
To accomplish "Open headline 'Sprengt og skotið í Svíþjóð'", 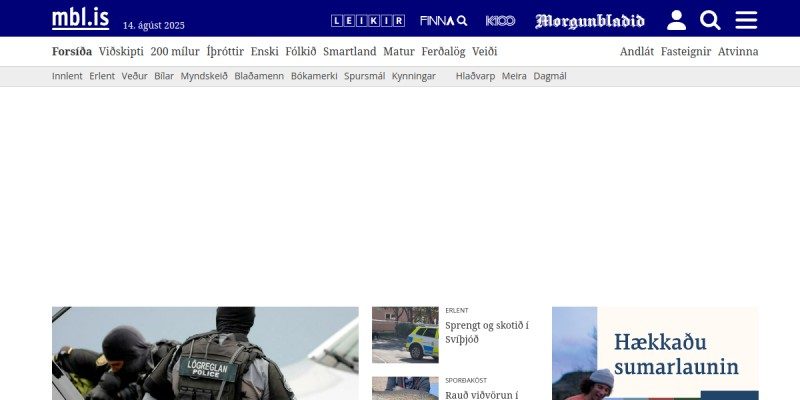I will click(487, 332).
